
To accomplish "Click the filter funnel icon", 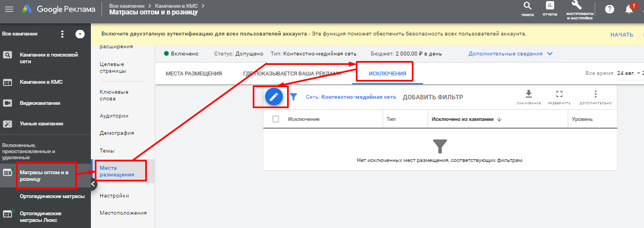I will pyautogui.click(x=294, y=97).
